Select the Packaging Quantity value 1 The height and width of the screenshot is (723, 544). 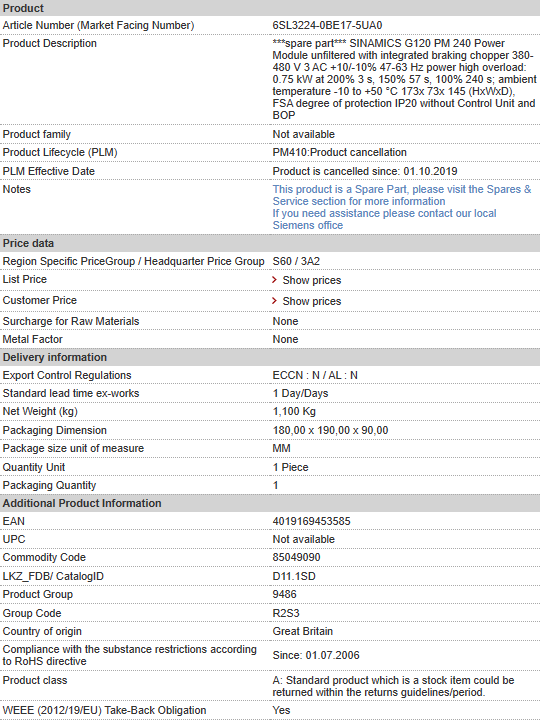[275, 485]
